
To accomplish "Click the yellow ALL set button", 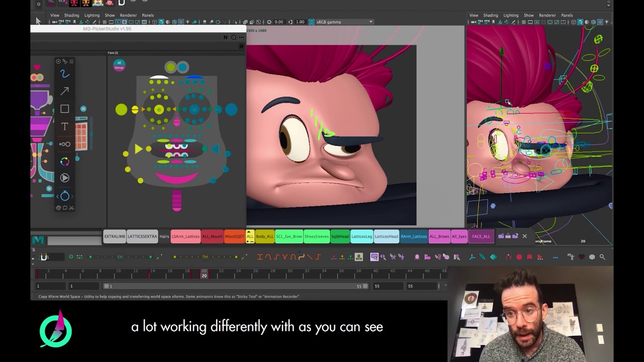I will (250, 236).
